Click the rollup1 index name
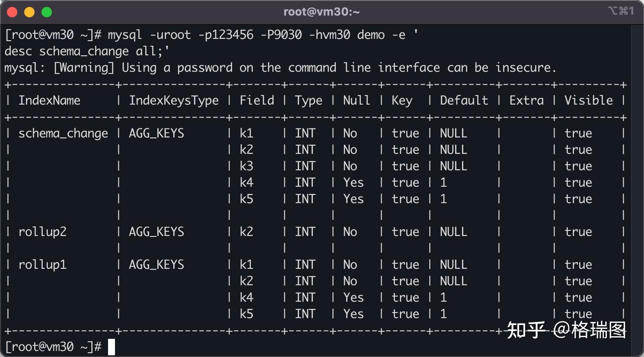 click(x=42, y=265)
